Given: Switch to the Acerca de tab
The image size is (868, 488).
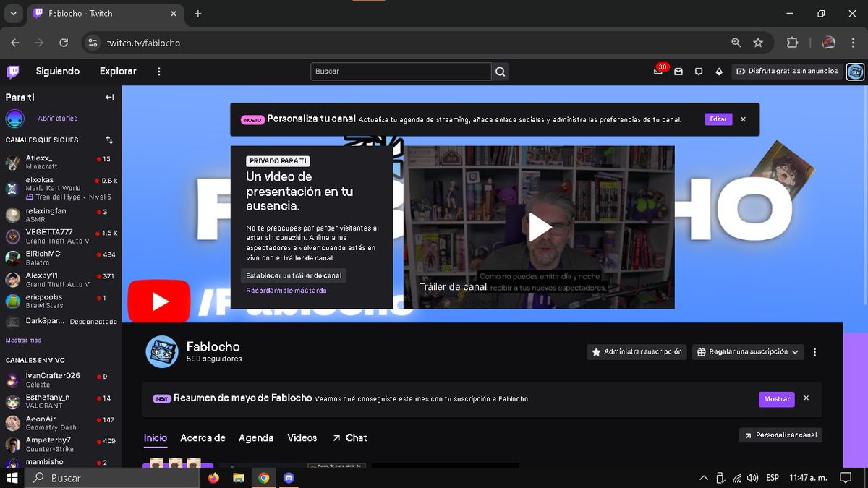Looking at the screenshot, I should pyautogui.click(x=203, y=437).
